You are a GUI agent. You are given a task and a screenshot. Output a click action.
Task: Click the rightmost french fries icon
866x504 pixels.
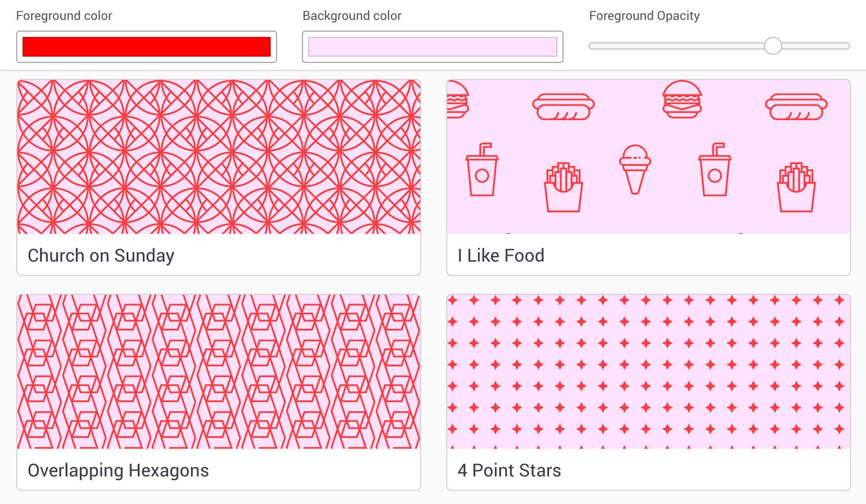pyautogui.click(x=796, y=187)
